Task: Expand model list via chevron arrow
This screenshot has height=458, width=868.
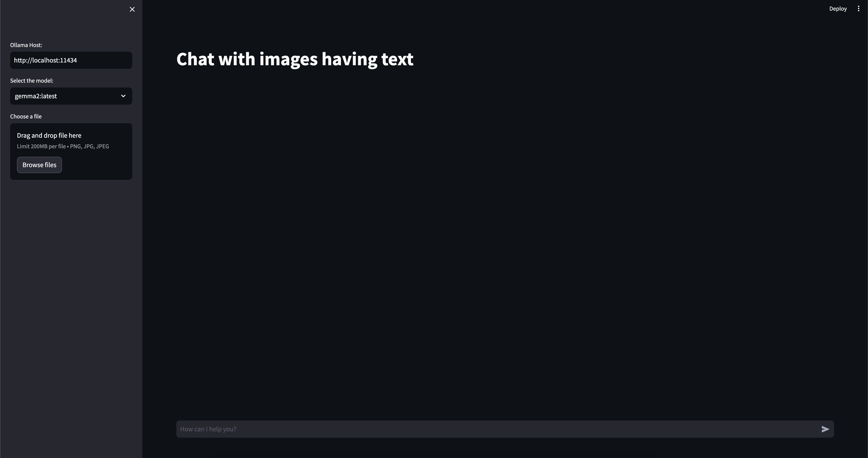Action: coord(123,96)
